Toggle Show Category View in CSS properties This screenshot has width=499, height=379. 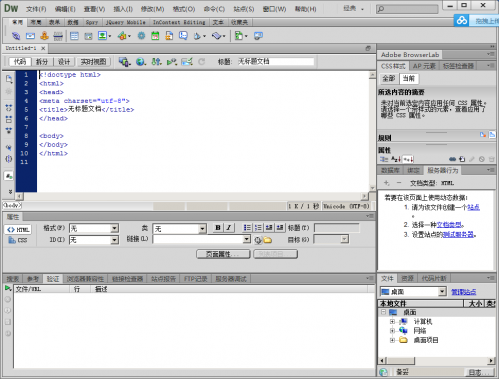384,159
